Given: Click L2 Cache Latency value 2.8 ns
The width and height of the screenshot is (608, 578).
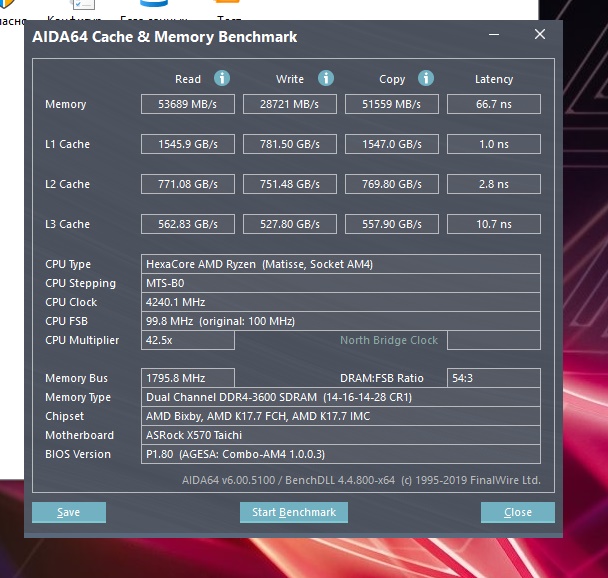Looking at the screenshot, I should 494,184.
